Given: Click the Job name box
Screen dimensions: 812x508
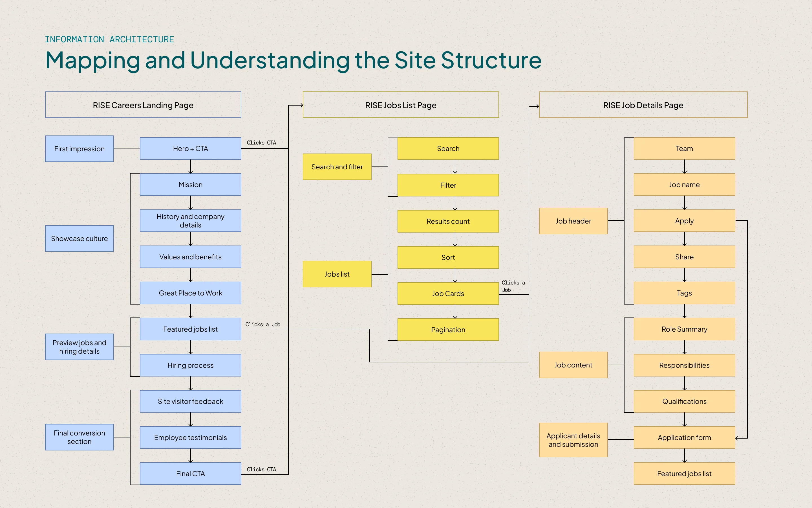Looking at the screenshot, I should [x=685, y=185].
